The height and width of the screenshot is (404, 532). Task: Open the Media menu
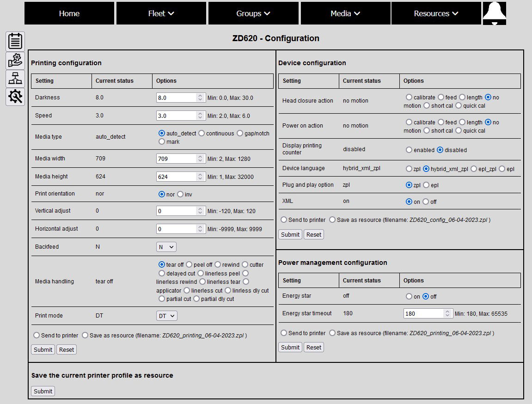tap(345, 13)
